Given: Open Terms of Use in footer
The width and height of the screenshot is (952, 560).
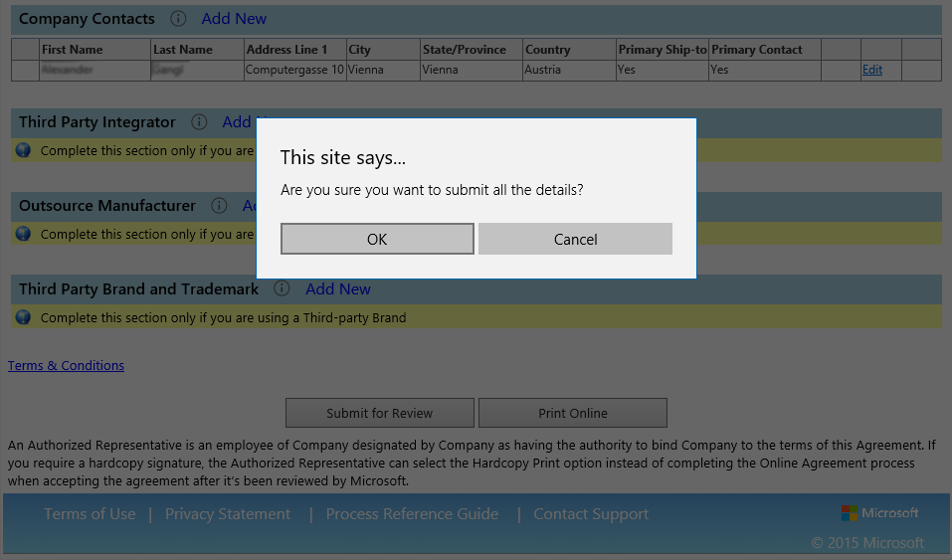Looking at the screenshot, I should point(90,514).
